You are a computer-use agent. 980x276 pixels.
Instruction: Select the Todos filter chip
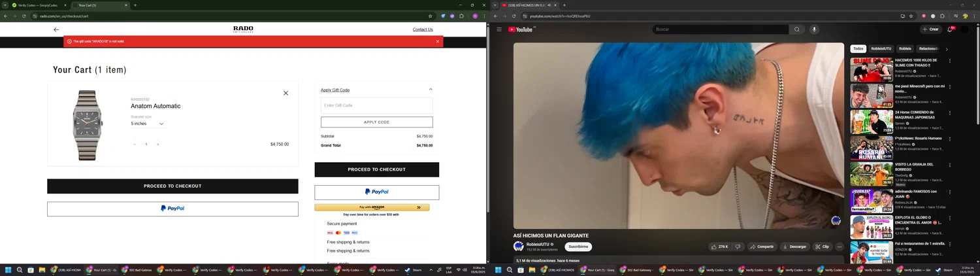[858, 48]
